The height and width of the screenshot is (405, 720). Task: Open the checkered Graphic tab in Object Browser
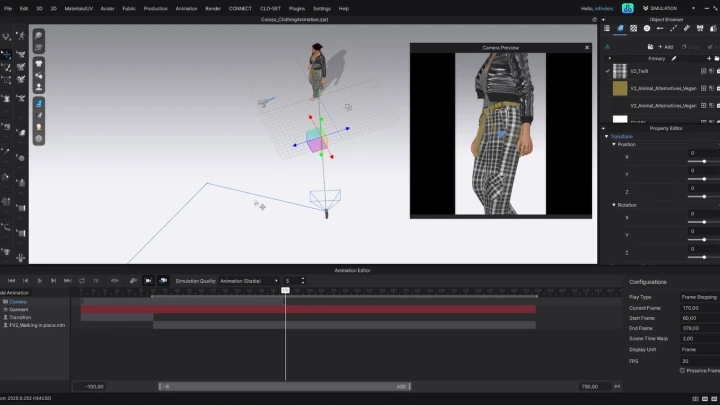633,28
